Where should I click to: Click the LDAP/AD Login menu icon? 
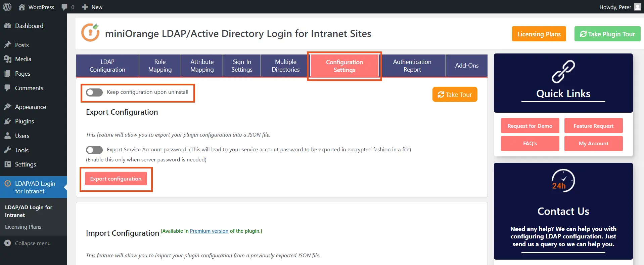tap(7, 184)
